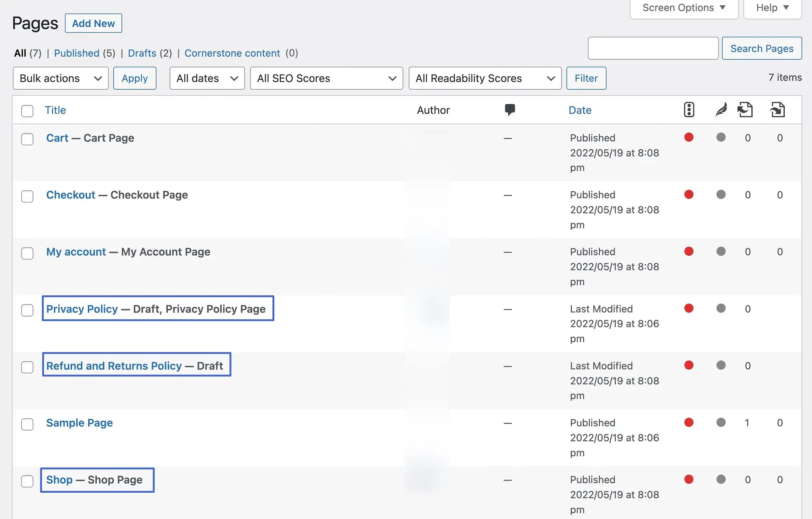The height and width of the screenshot is (519, 812).
Task: Click the Filter button
Action: (x=586, y=78)
